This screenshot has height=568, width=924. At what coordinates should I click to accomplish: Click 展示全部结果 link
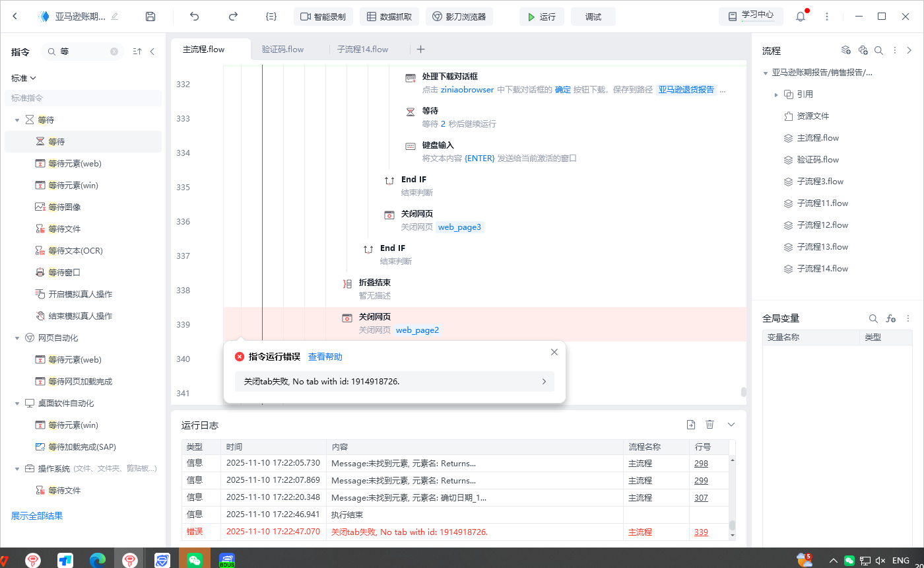coord(37,516)
